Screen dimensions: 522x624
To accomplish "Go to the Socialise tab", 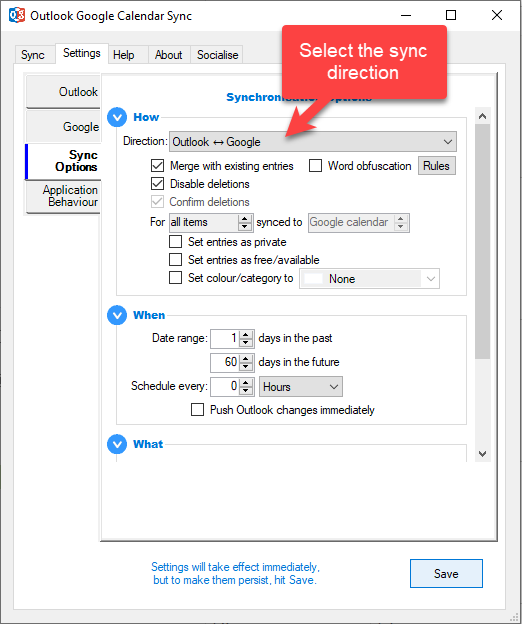I will coord(217,55).
